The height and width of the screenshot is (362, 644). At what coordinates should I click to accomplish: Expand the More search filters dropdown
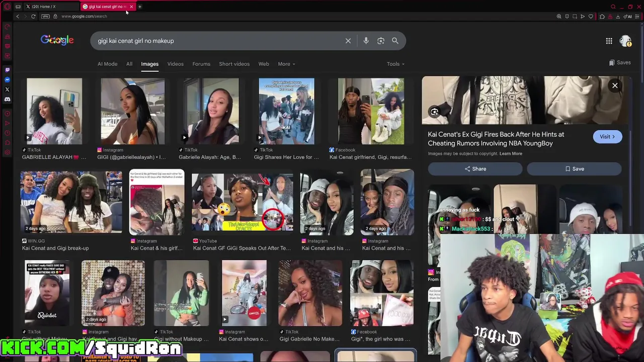coord(286,64)
